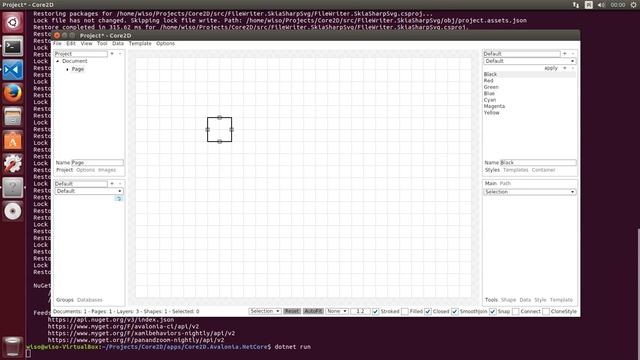This screenshot has height=360, width=640.
Task: Enable the Connect checkbox
Action: [516, 311]
